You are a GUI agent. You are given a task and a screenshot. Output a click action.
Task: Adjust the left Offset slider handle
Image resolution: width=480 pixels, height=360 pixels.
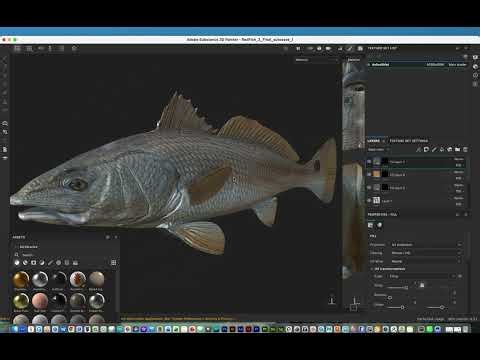[x=402, y=307]
